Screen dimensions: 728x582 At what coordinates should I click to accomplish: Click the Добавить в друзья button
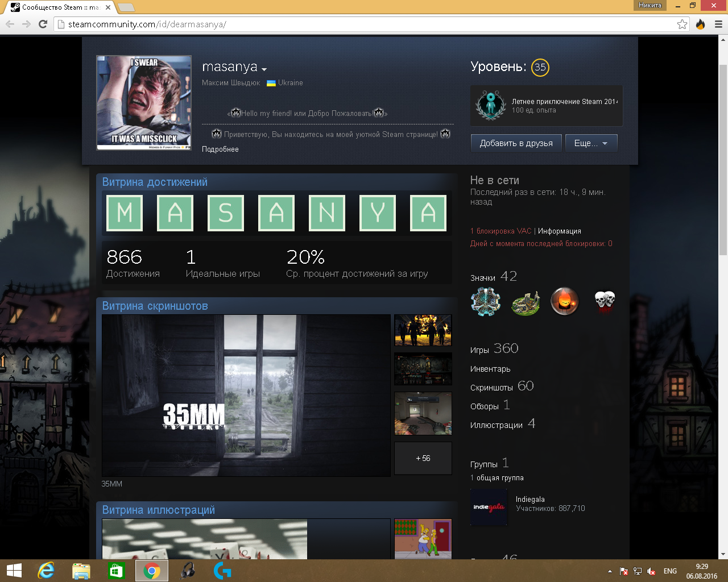pyautogui.click(x=516, y=143)
